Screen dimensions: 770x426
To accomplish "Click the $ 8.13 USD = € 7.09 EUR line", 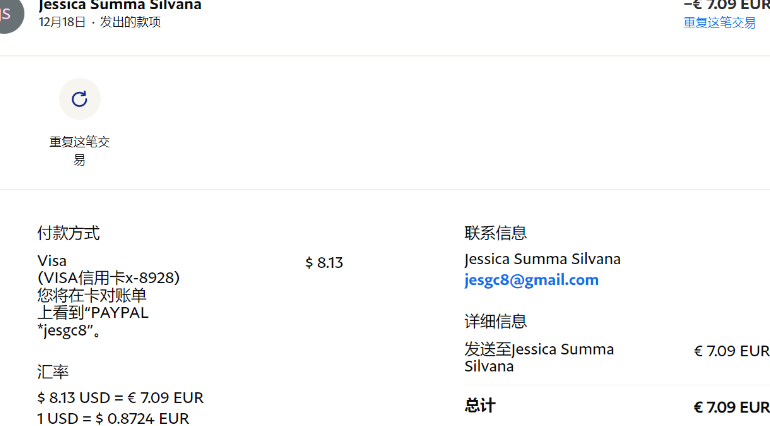I will 120,398.
